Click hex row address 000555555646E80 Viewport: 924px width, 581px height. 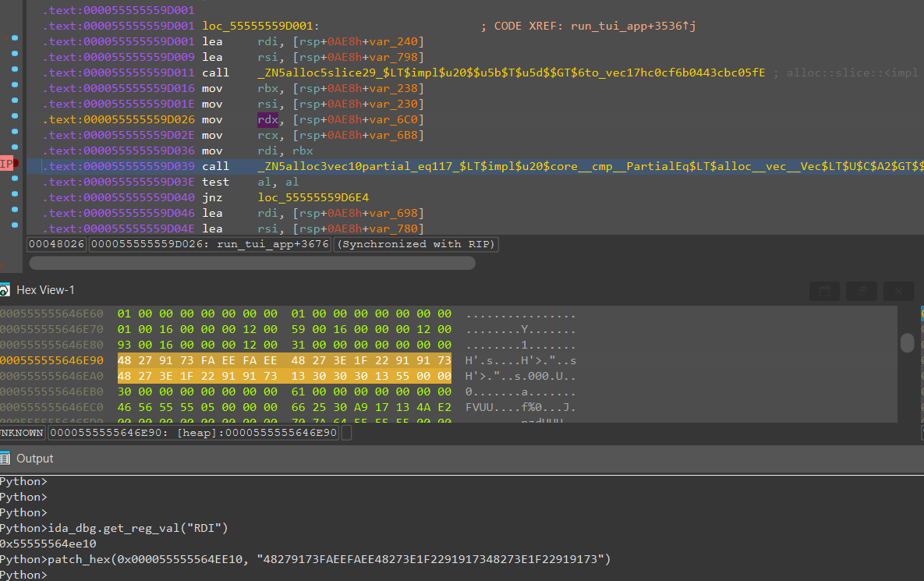[x=52, y=345]
